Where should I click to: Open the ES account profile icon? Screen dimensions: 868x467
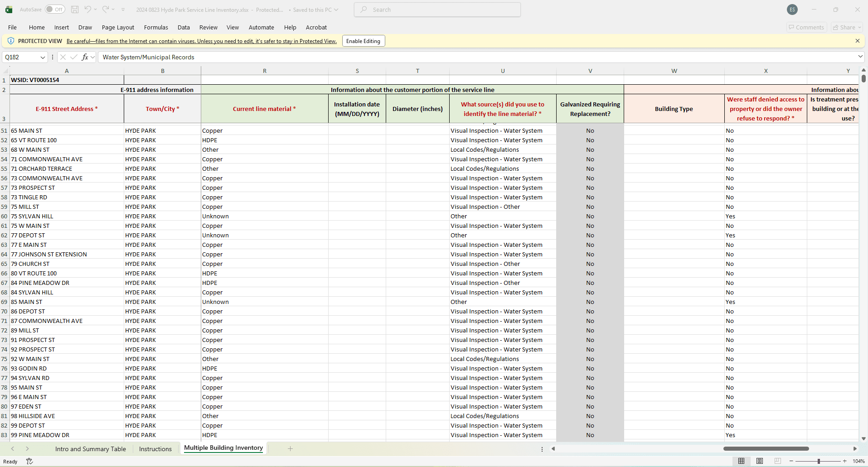click(792, 10)
